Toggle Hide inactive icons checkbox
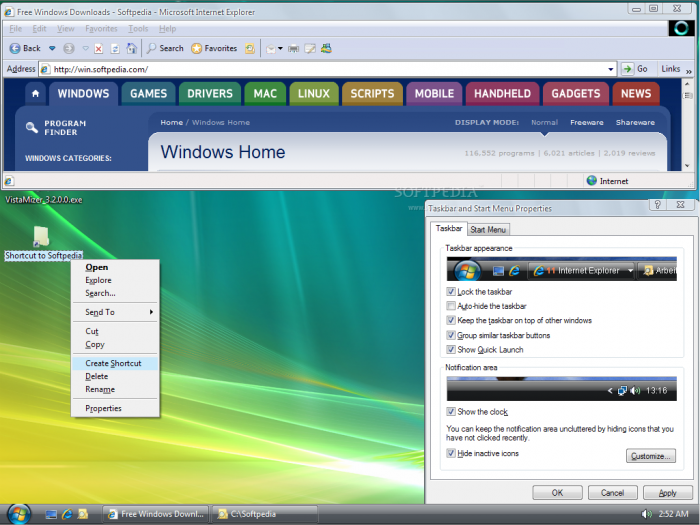The width and height of the screenshot is (700, 525). pyautogui.click(x=451, y=453)
